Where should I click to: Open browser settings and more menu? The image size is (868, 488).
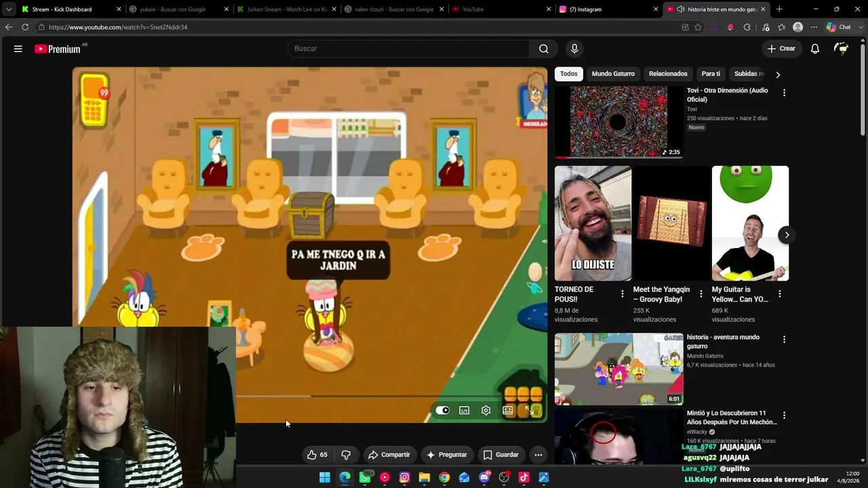[814, 27]
